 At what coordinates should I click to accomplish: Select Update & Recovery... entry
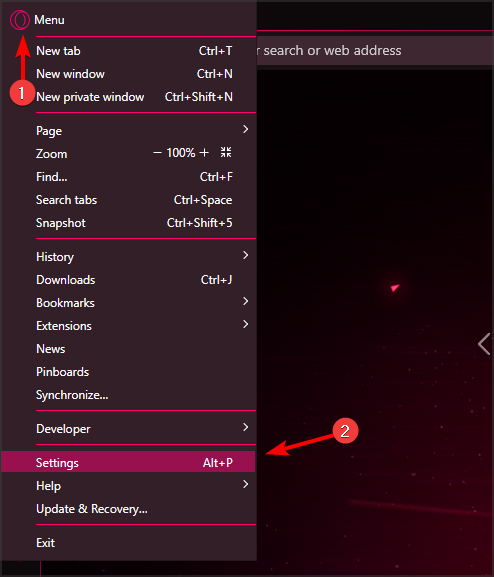128,509
